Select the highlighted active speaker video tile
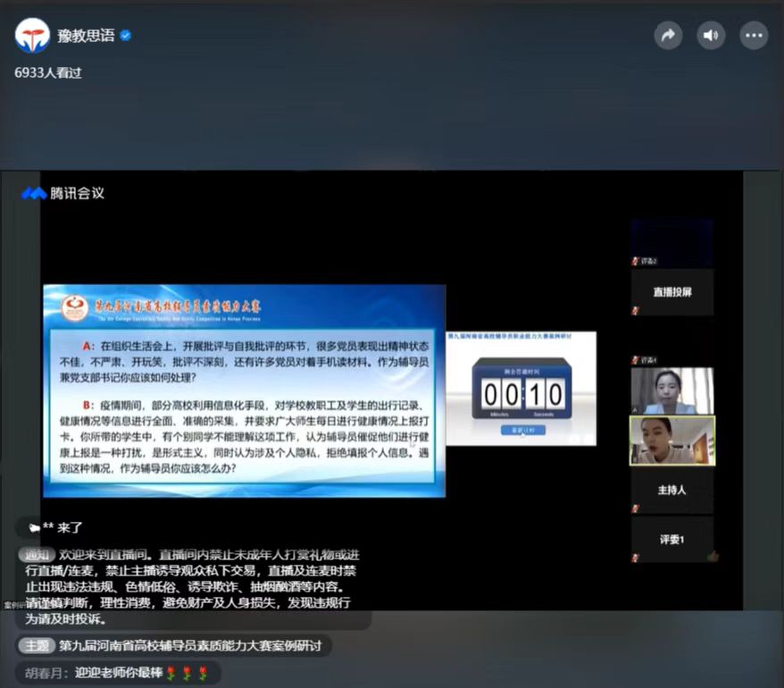Viewport: 784px width, 688px height. click(x=671, y=440)
